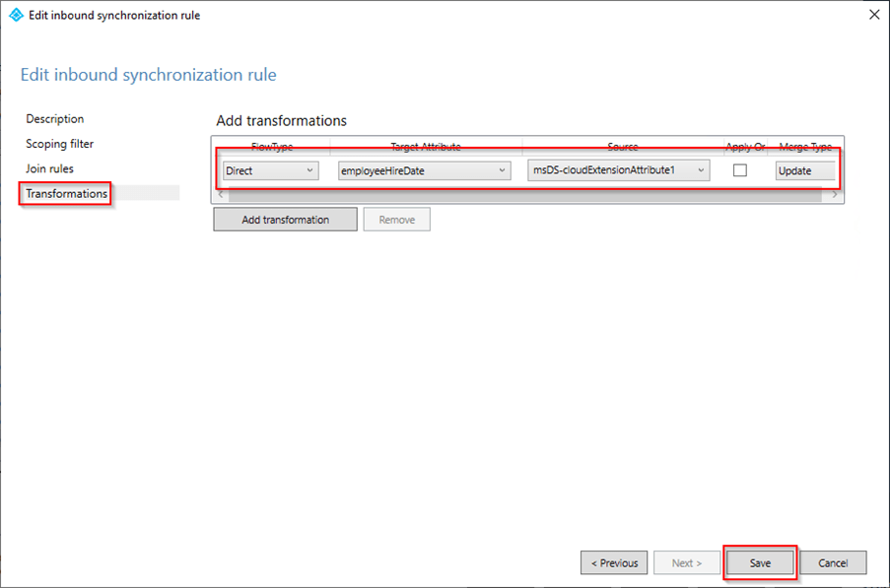Expand the FlowType dropdown showing Direct

point(270,170)
